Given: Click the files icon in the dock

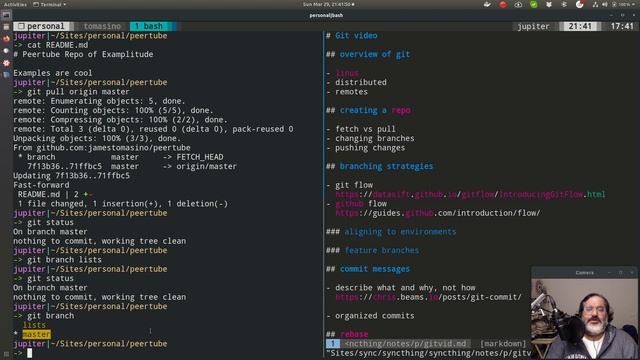Looking at the screenshot, I should click(x=6, y=27).
